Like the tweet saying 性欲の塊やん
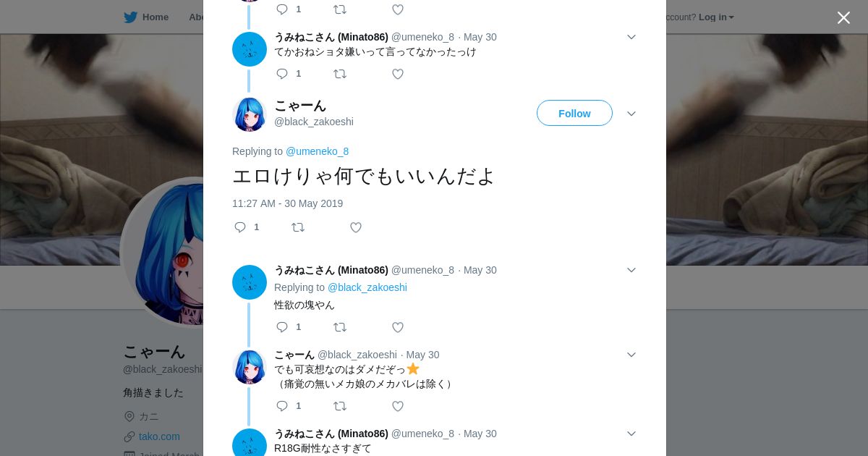Image resolution: width=868 pixels, height=456 pixels. coord(398,327)
